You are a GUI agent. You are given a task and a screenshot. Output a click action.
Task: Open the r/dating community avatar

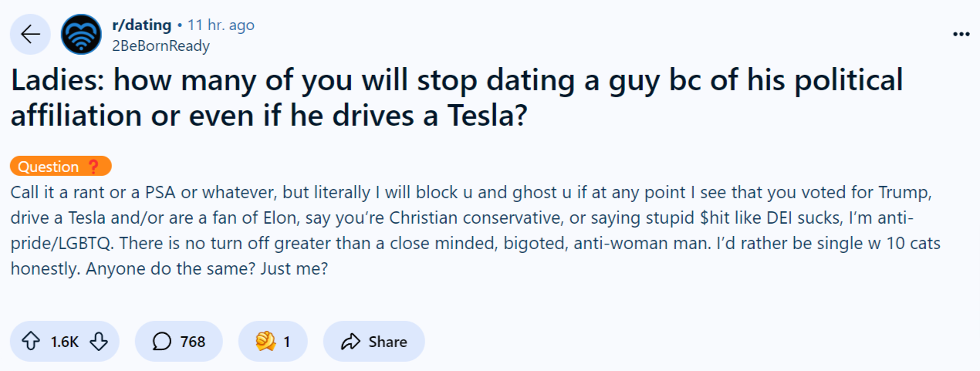click(81, 34)
